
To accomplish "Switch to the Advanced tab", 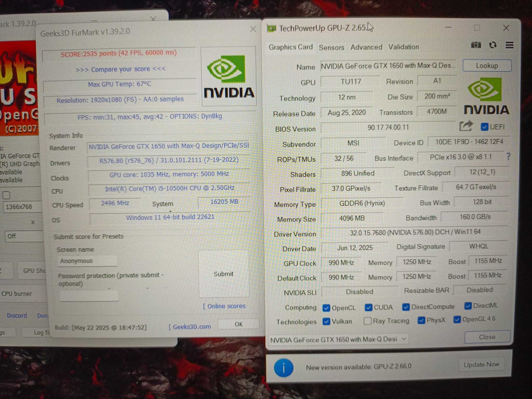I will tap(366, 47).
